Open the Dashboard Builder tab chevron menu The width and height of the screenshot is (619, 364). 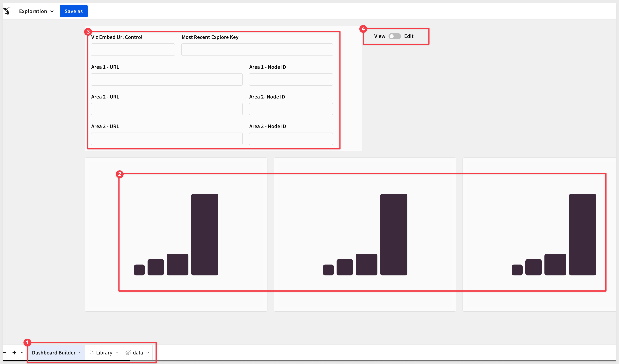point(80,353)
